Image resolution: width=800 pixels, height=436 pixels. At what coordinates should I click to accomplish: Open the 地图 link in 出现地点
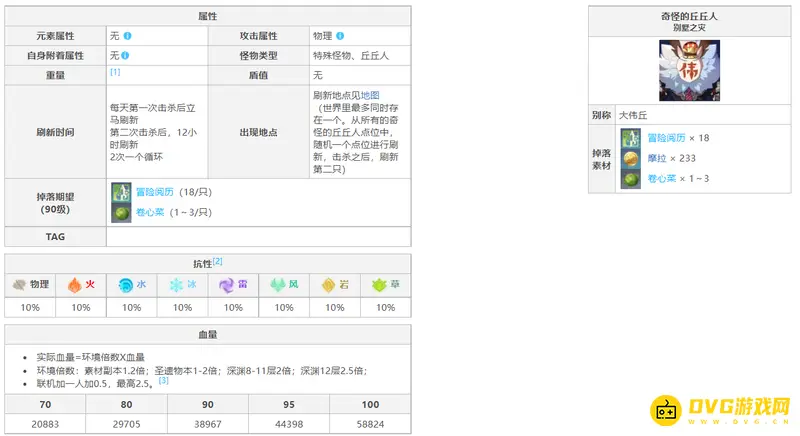[370, 95]
